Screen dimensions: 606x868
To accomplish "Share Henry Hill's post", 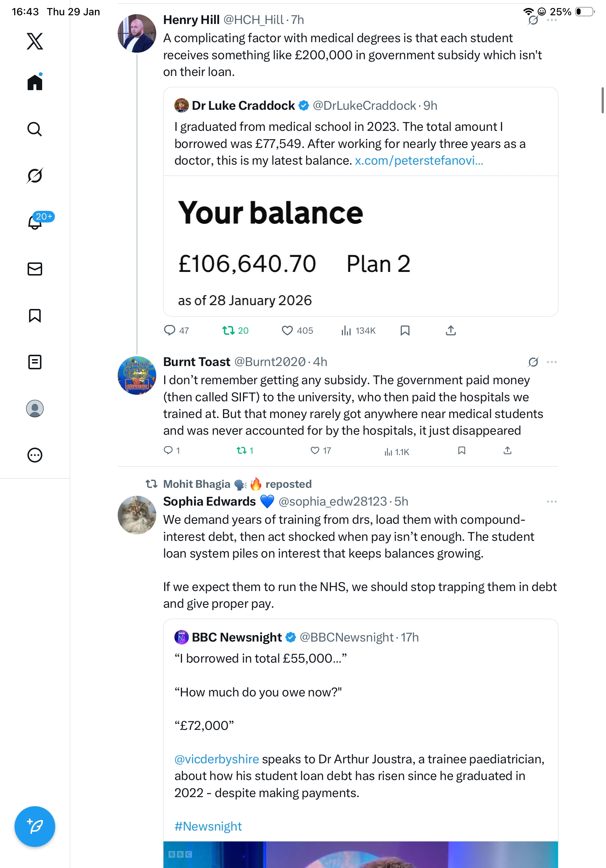I will pyautogui.click(x=451, y=331).
